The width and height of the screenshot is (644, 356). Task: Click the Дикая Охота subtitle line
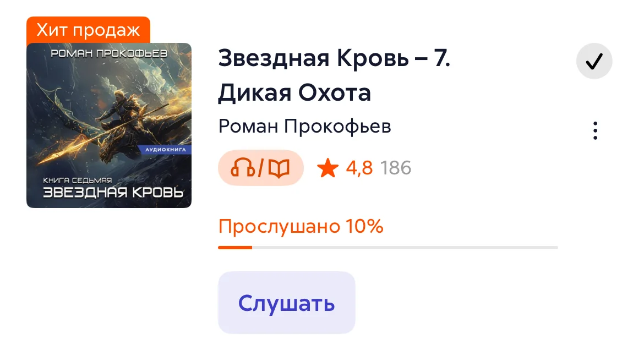(x=294, y=93)
